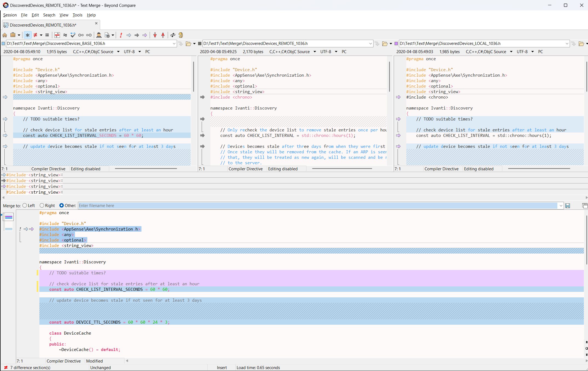Toggle Show Differences not-equal filter

[x=35, y=35]
